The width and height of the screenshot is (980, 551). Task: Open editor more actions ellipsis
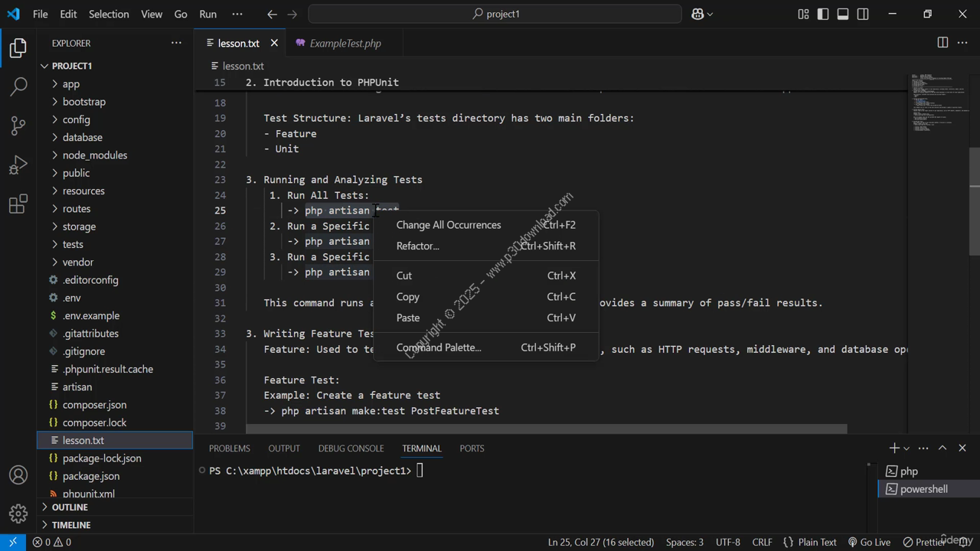click(962, 43)
